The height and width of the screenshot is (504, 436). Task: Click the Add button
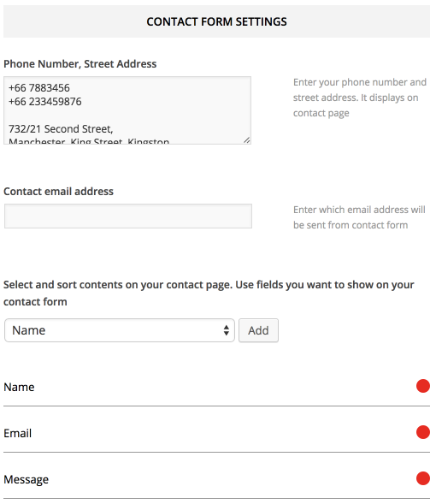(x=258, y=330)
